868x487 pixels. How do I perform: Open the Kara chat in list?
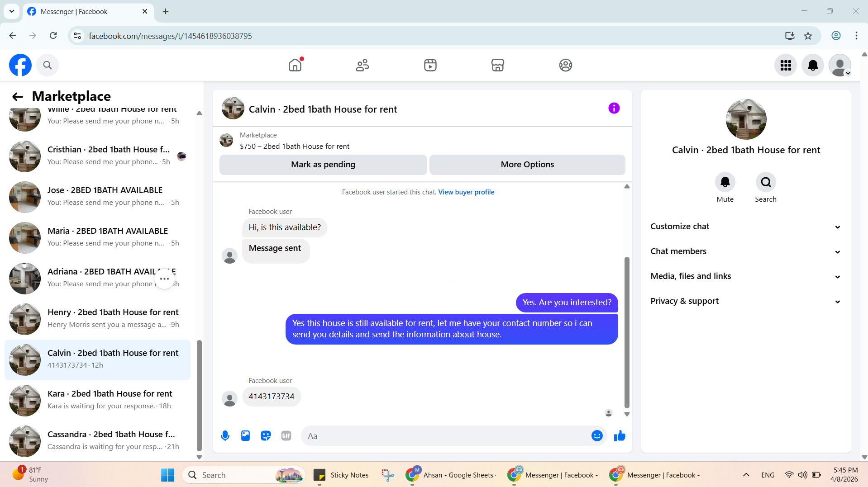click(x=97, y=401)
